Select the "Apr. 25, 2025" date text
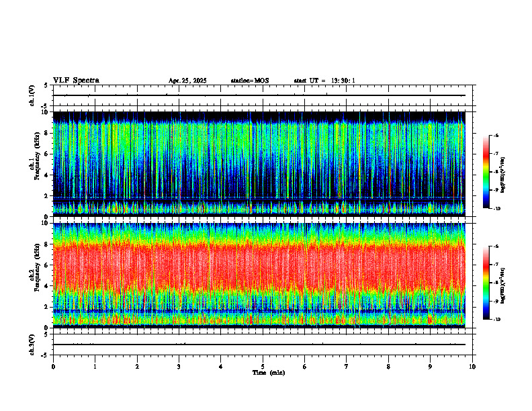 point(187,81)
